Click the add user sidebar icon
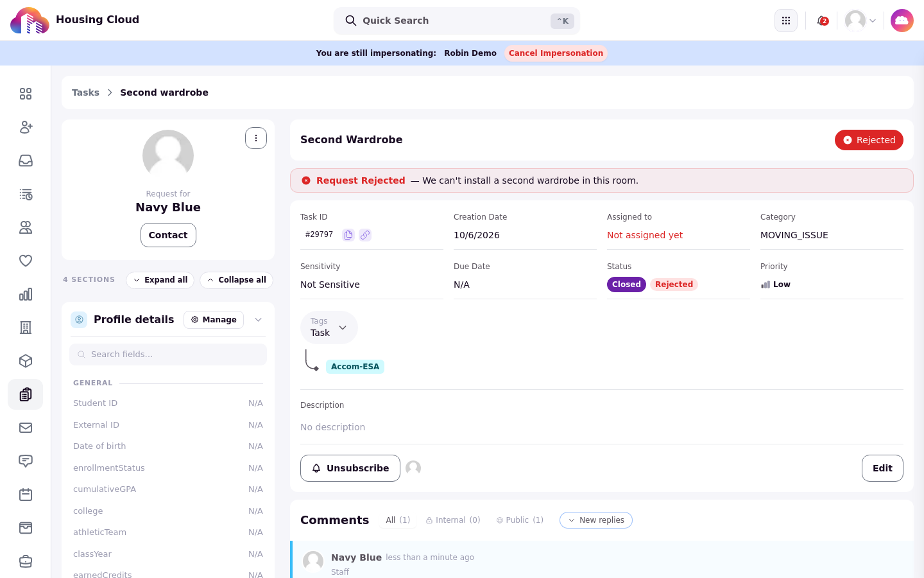 (26, 127)
